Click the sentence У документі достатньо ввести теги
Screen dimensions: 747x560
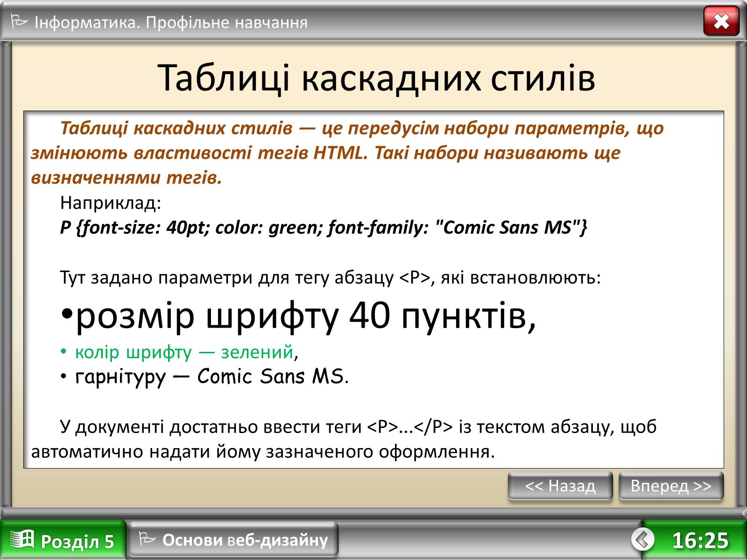(344, 439)
